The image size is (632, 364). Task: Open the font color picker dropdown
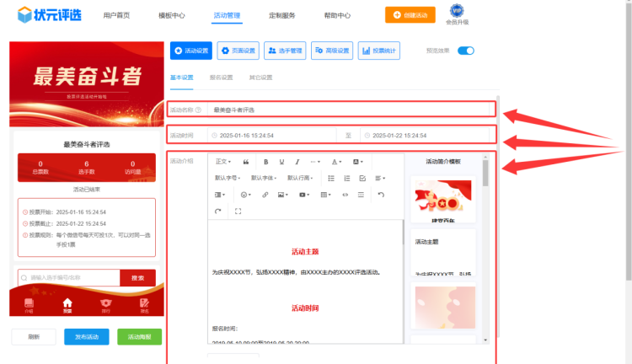pos(336,161)
